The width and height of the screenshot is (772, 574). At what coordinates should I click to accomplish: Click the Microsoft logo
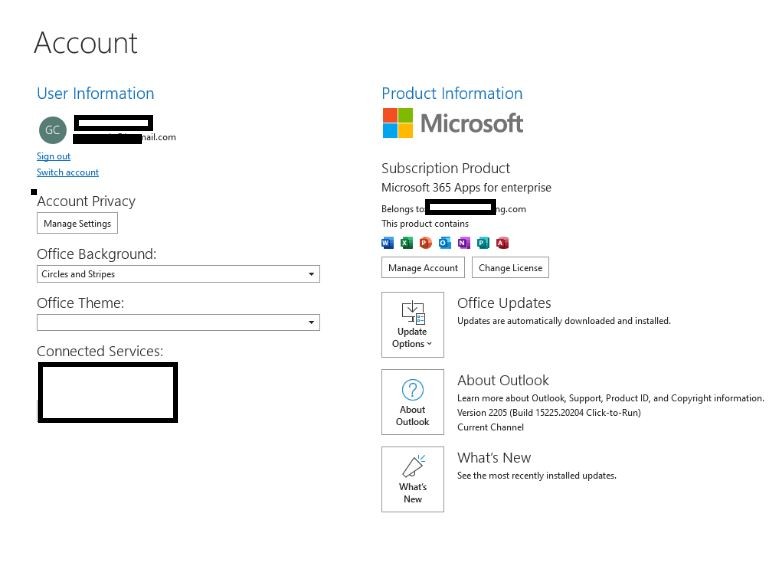click(453, 123)
